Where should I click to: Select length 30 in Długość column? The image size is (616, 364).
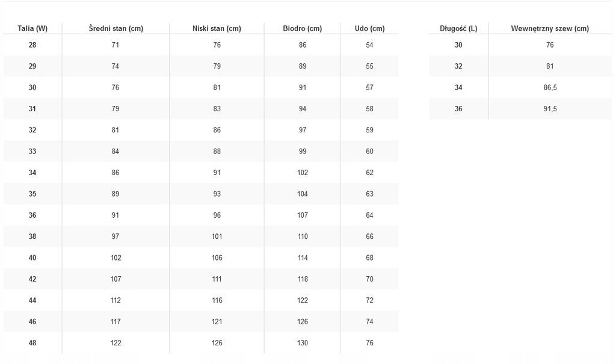click(x=458, y=45)
